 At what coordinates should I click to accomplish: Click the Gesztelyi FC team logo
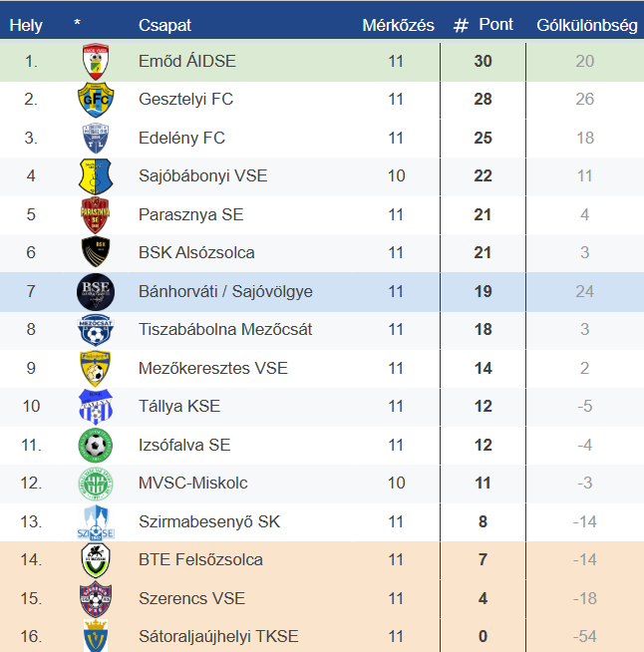(96, 100)
